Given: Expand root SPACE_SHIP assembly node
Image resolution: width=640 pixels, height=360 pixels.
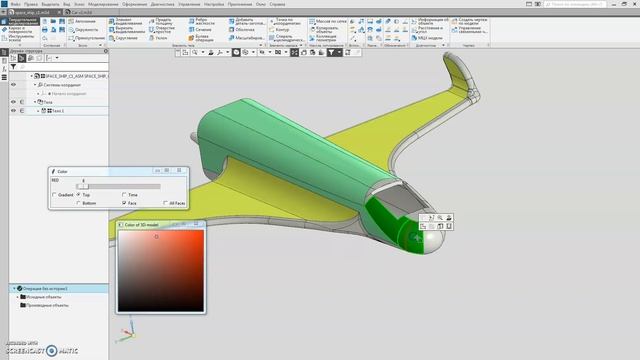Looking at the screenshot, I should 31,76.
